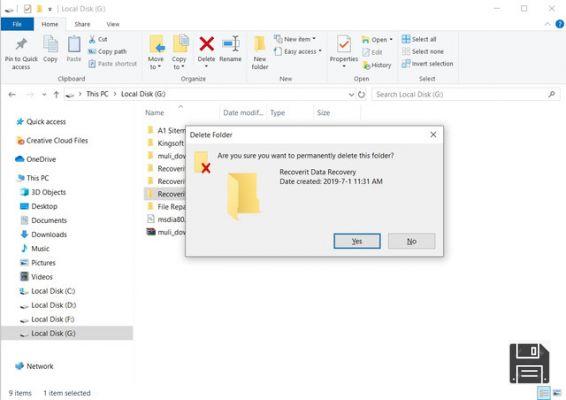
Task: Create a New folder
Action: [260, 52]
